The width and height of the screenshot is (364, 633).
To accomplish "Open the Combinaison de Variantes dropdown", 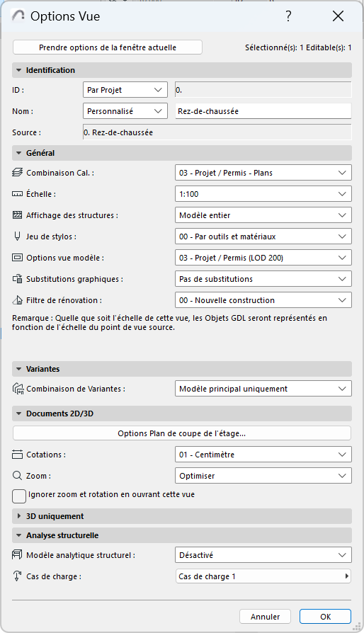I will point(263,389).
